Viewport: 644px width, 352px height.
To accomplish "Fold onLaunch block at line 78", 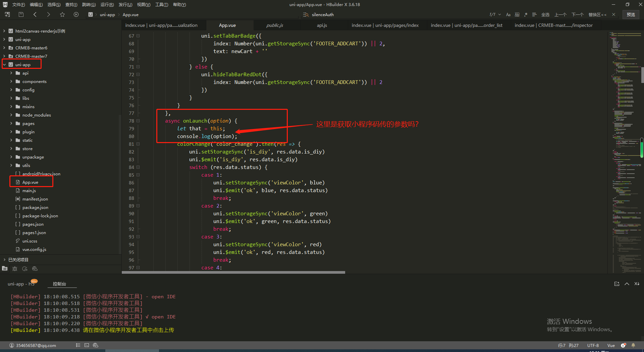I will click(138, 121).
